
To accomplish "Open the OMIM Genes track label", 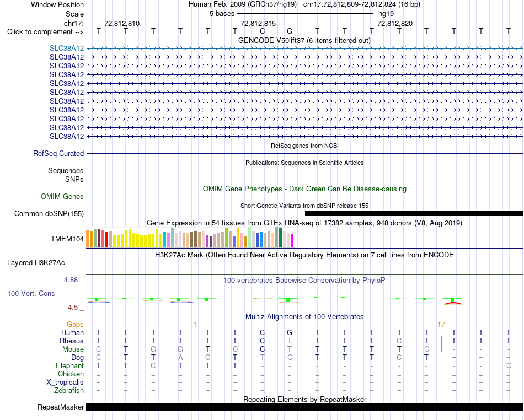I will [x=62, y=196].
